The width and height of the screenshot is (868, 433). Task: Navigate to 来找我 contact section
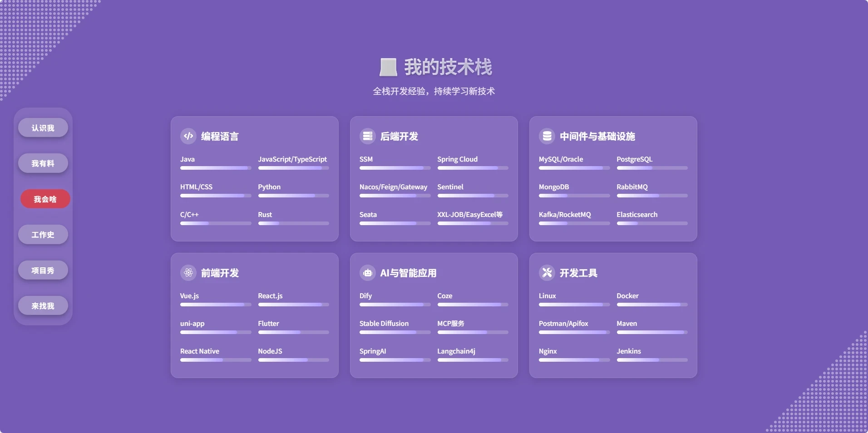click(x=43, y=305)
